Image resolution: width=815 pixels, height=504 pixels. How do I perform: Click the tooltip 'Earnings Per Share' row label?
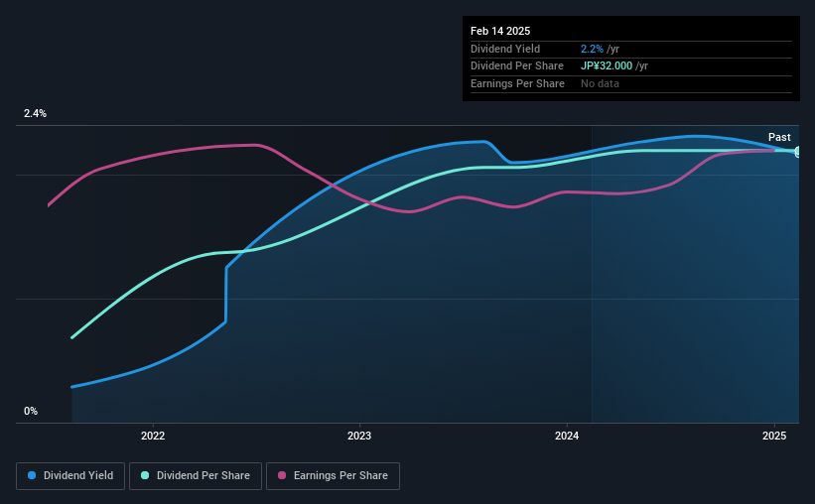click(x=517, y=83)
